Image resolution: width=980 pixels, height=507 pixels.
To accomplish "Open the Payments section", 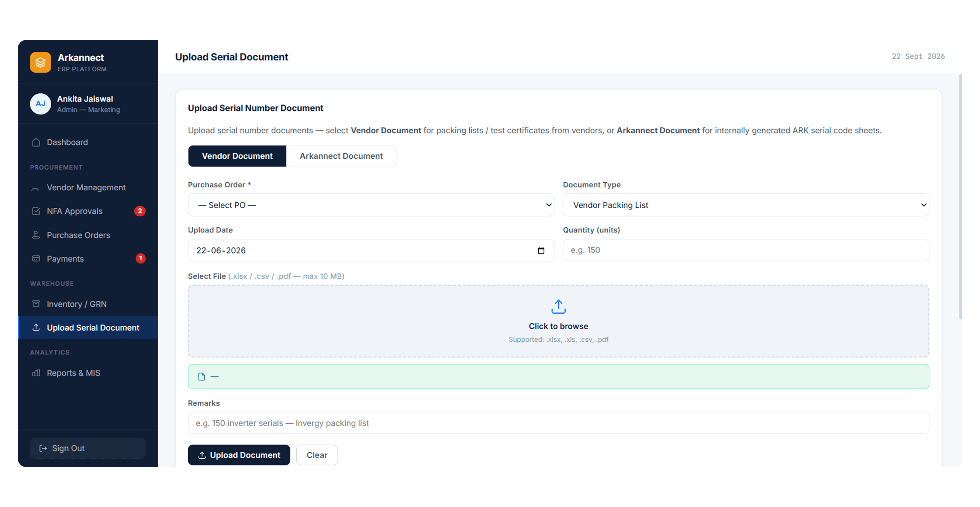I will click(88, 259).
